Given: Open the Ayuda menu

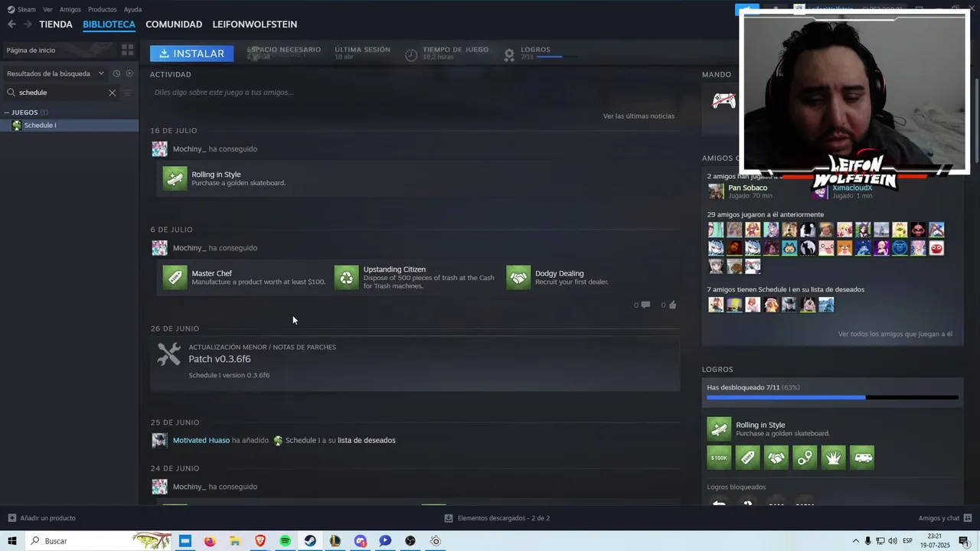Looking at the screenshot, I should tap(132, 9).
